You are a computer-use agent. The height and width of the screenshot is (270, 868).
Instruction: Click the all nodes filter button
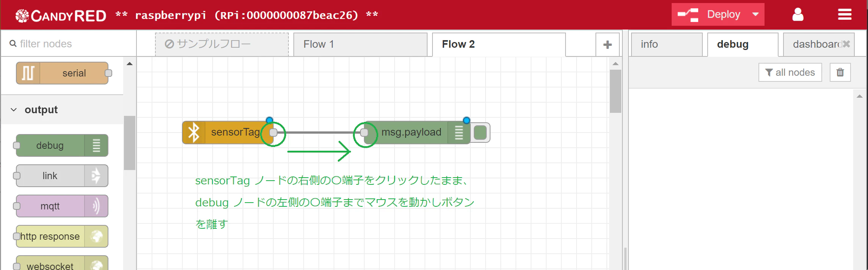coord(790,72)
